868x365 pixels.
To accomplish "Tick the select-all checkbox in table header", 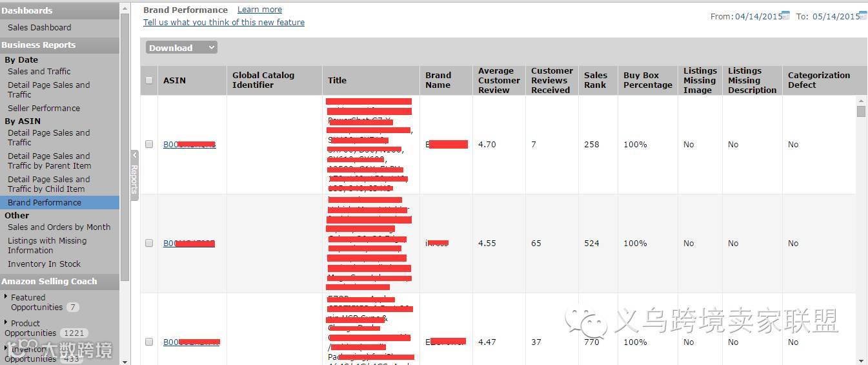I will click(x=149, y=81).
